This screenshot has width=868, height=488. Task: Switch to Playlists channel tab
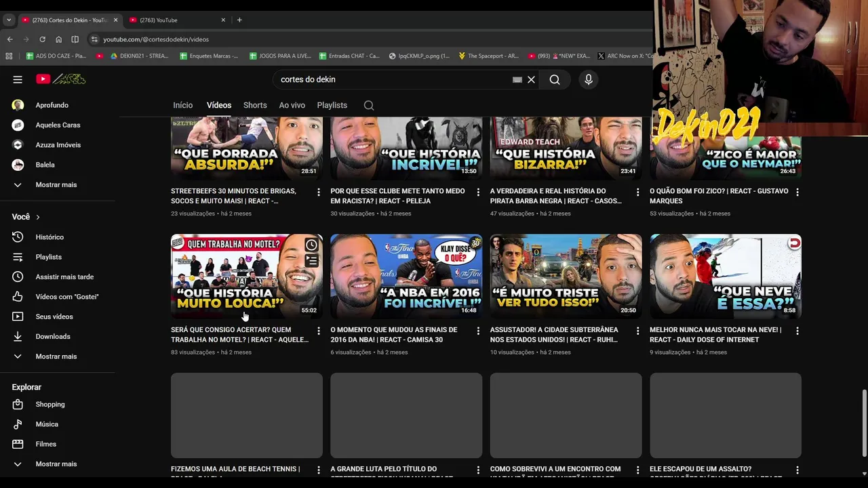point(332,105)
